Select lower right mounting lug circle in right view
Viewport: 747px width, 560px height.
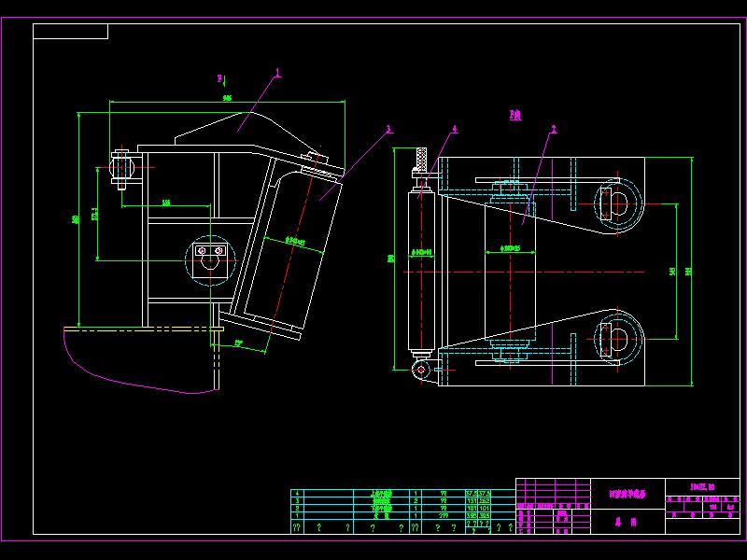point(618,339)
